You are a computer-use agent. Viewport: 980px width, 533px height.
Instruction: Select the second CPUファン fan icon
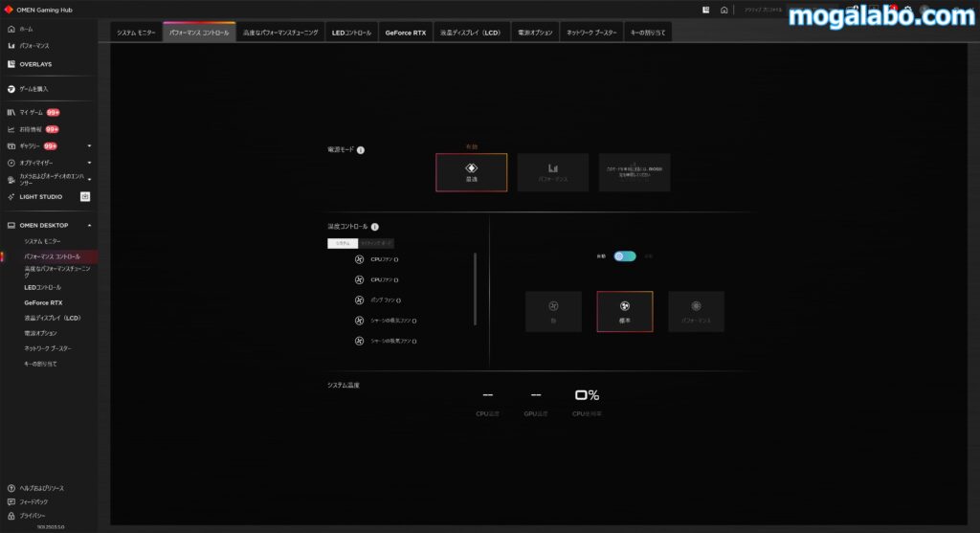click(360, 280)
